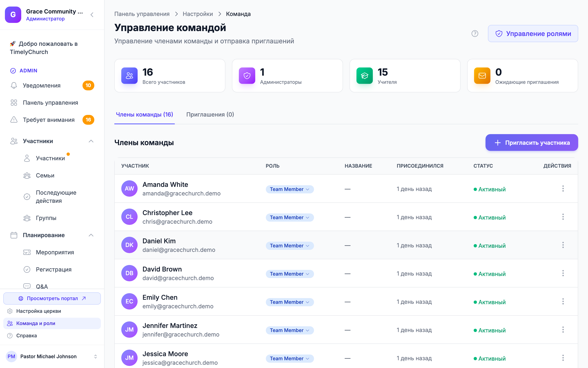Change Jessica Moore's Team Member role

[290, 359]
